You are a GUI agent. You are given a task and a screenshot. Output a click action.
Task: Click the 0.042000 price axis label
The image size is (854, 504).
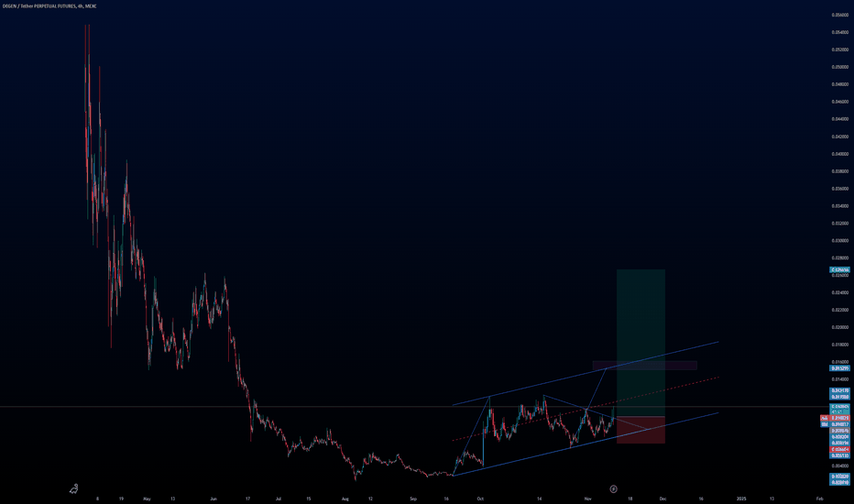[839, 137]
